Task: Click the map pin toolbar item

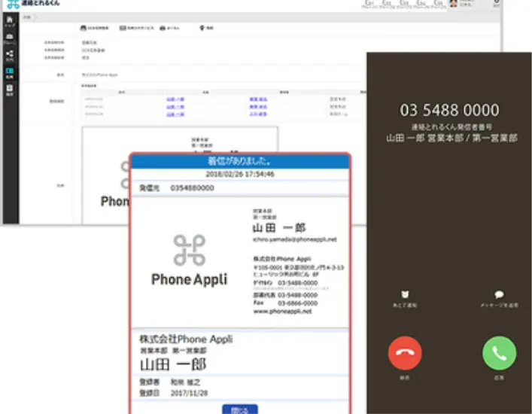Action: (206, 28)
